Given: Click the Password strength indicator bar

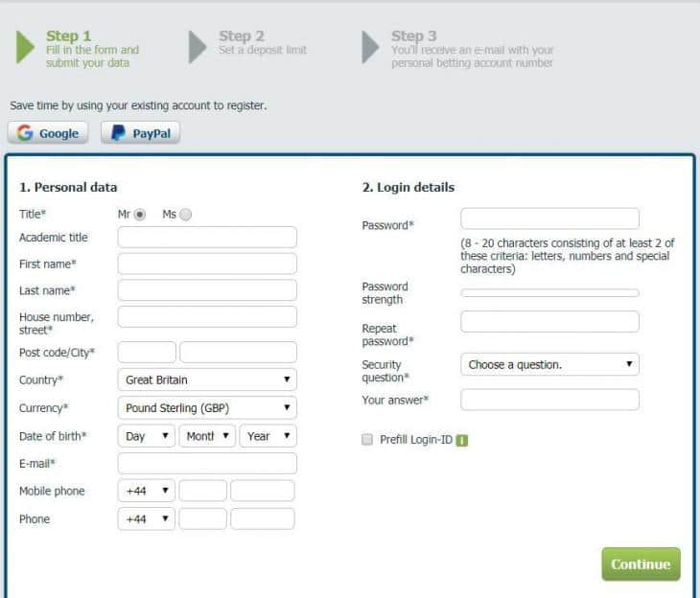Looking at the screenshot, I should click(549, 292).
